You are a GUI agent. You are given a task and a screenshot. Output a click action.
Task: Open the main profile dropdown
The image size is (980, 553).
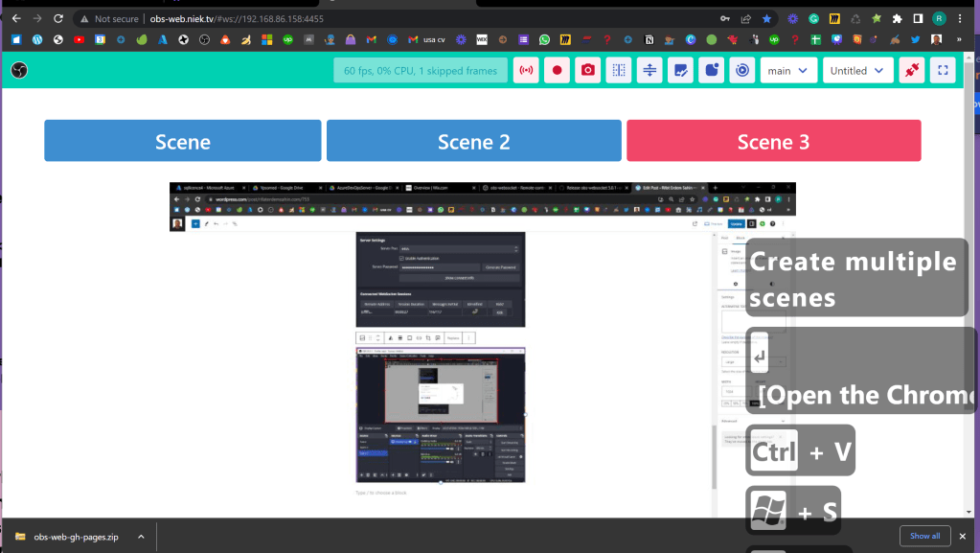click(x=788, y=71)
